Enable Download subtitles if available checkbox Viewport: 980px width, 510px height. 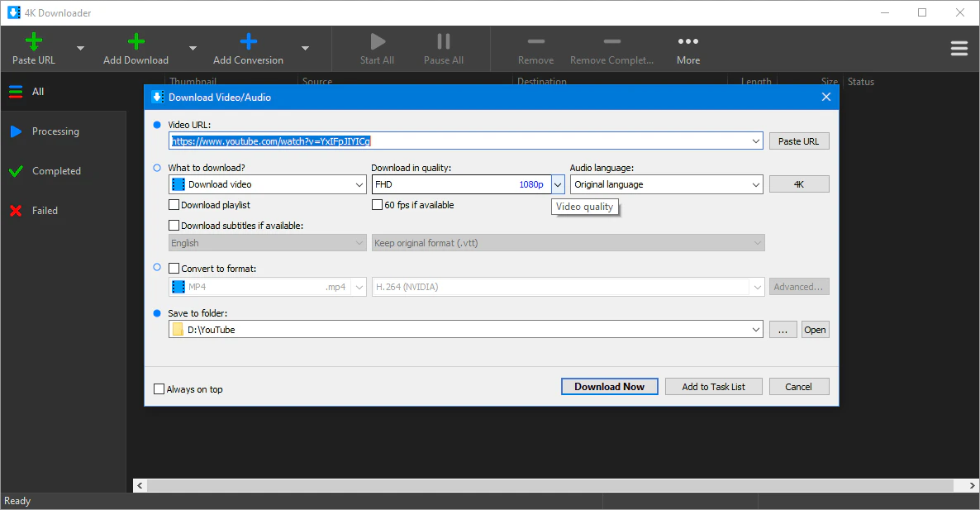point(174,226)
